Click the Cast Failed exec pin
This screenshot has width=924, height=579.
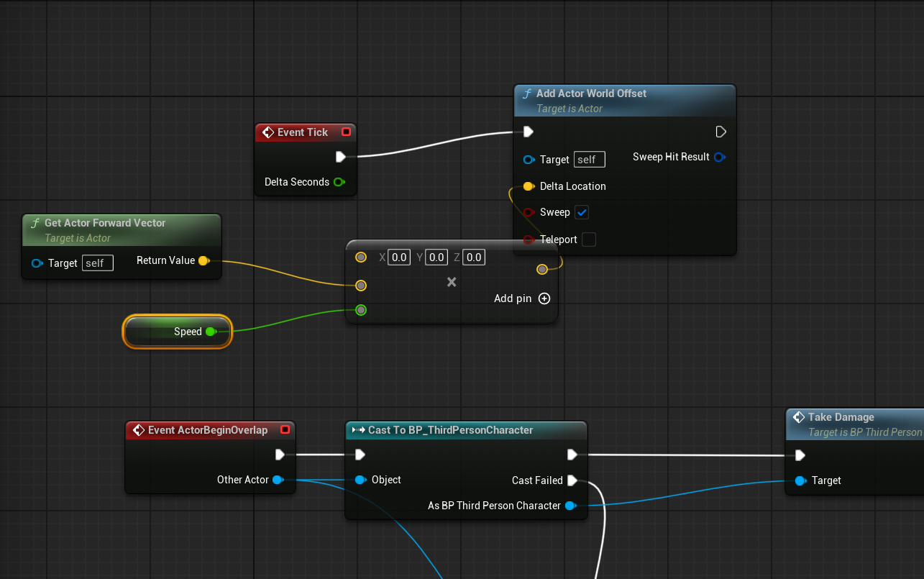click(x=572, y=480)
